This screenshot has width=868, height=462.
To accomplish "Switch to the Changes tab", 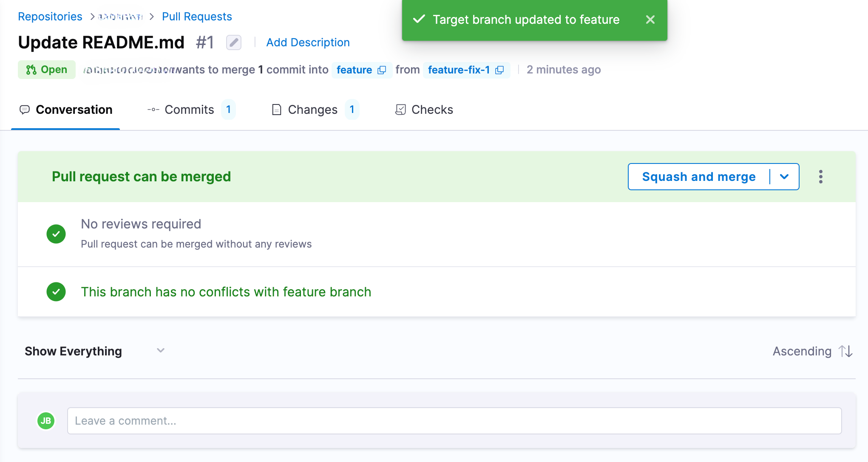I will 313,110.
